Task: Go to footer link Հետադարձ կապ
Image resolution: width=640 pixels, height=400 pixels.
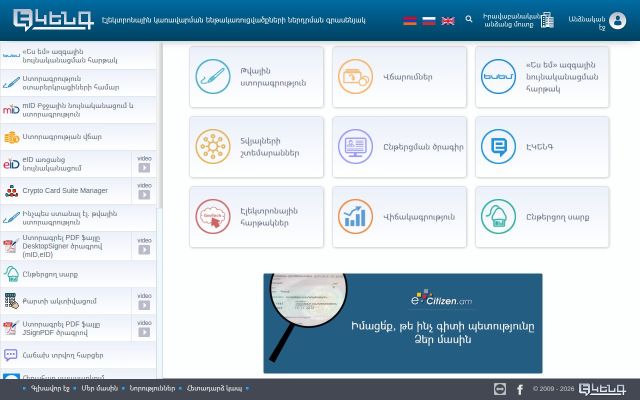Action: [214, 388]
